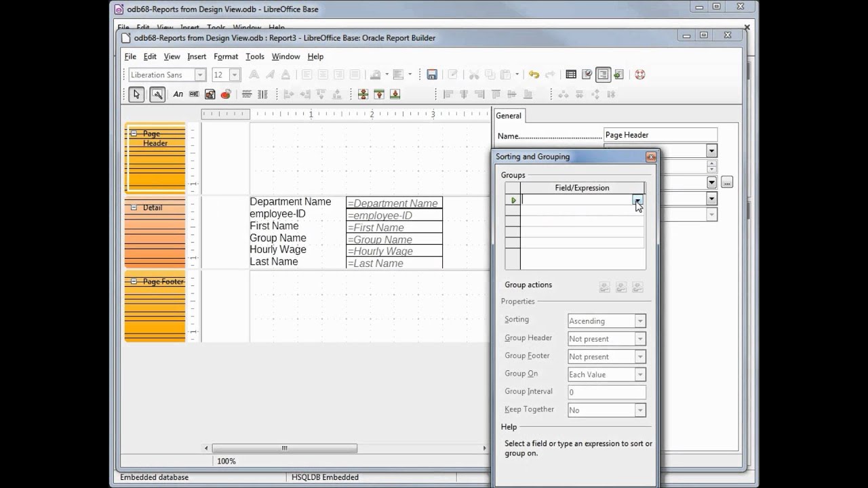Image resolution: width=868 pixels, height=488 pixels.
Task: Click the Align Left text icon
Action: pos(307,75)
